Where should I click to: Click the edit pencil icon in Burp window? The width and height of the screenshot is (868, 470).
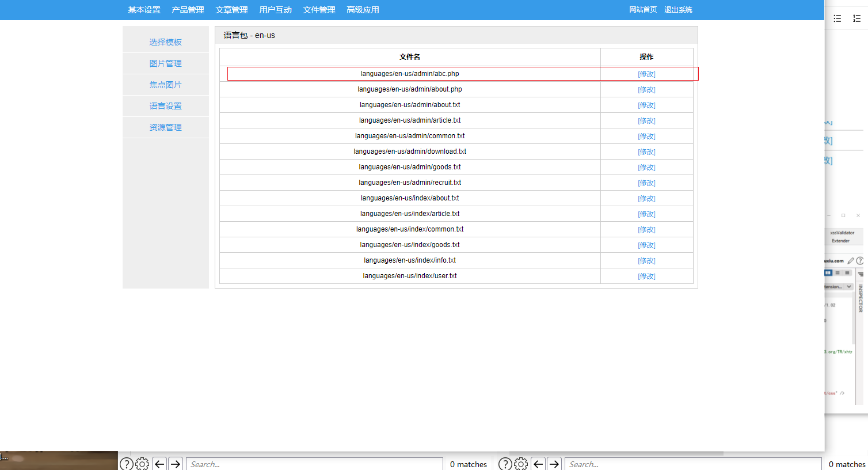851,260
